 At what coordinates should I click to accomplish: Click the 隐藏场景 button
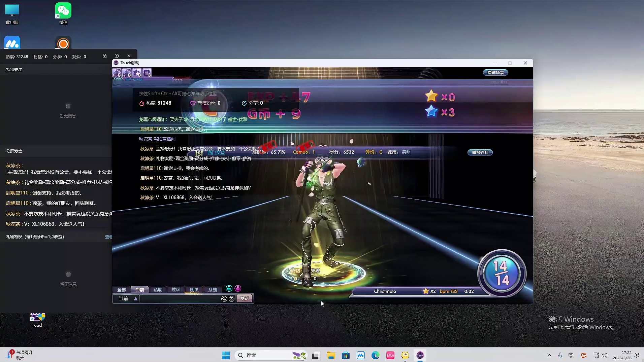tap(495, 72)
